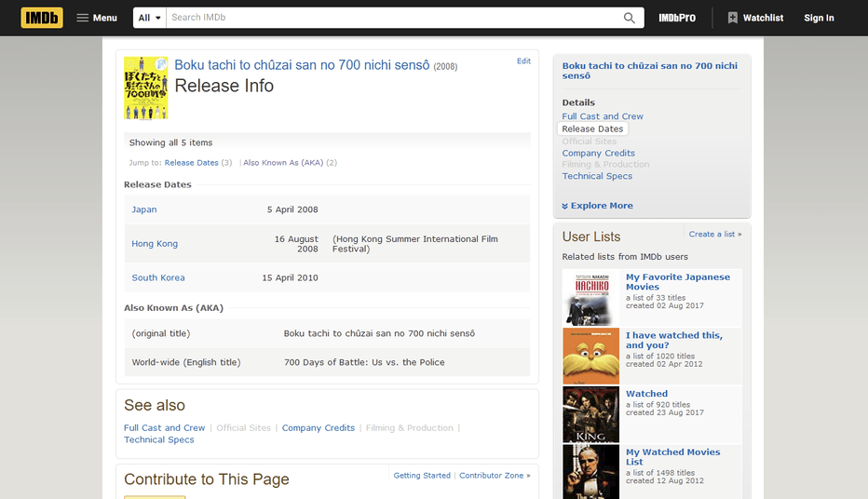
Task: Open the hamburger Menu
Action: coord(97,18)
